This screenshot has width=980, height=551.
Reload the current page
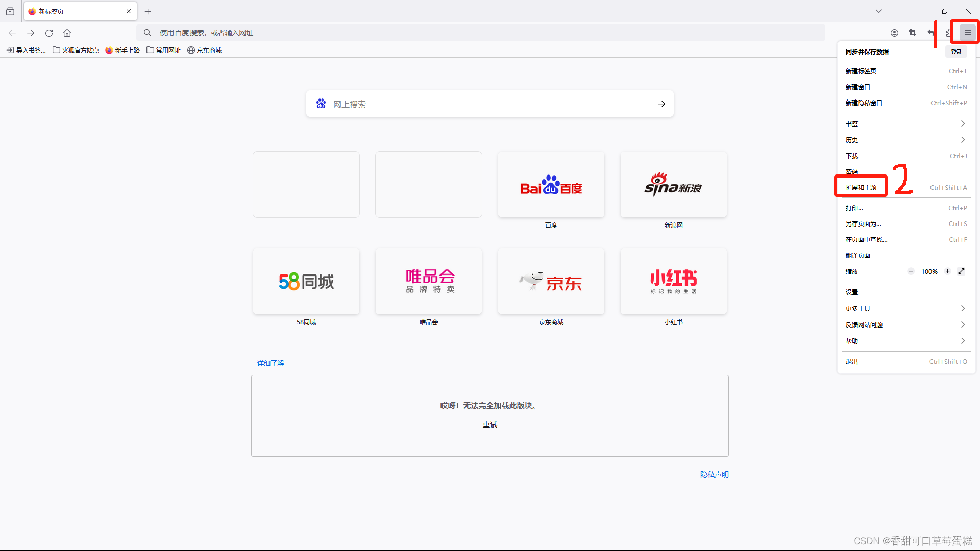(x=49, y=33)
